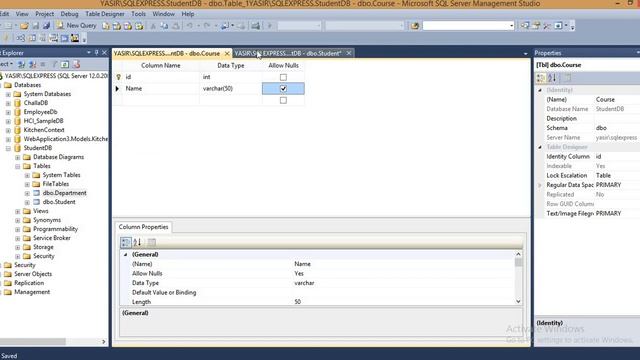Click the Refresh icon in Object Explorer toolbar
640x360 pixels.
[x=65, y=64]
